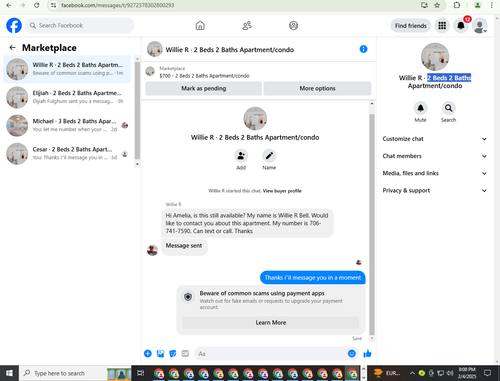
Task: Focus the Search Facebook field
Action: (80, 26)
